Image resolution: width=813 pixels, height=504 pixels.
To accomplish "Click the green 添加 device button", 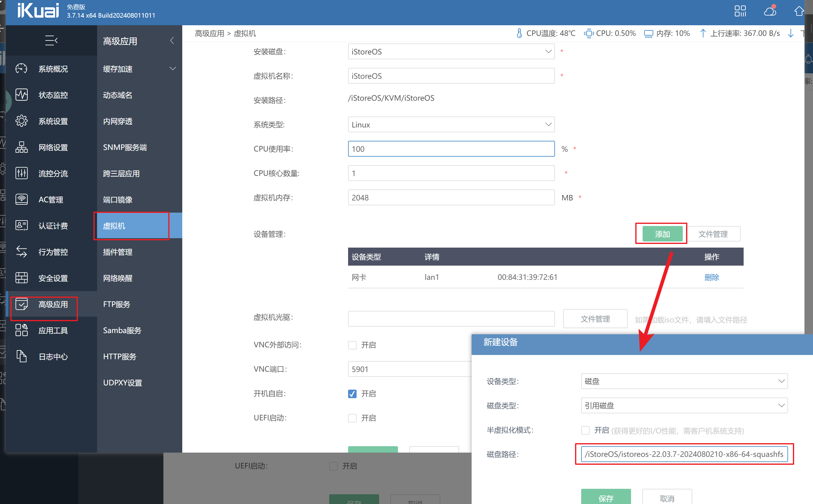I will pyautogui.click(x=662, y=234).
